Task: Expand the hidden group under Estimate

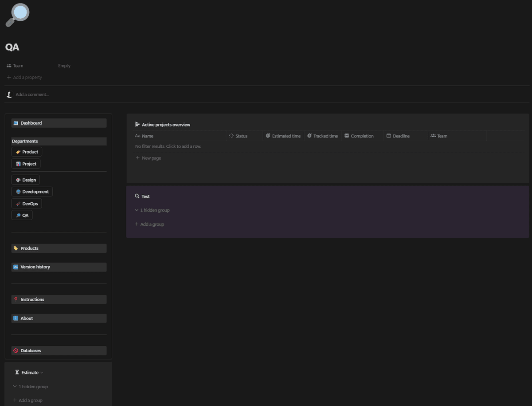Action: click(30, 387)
